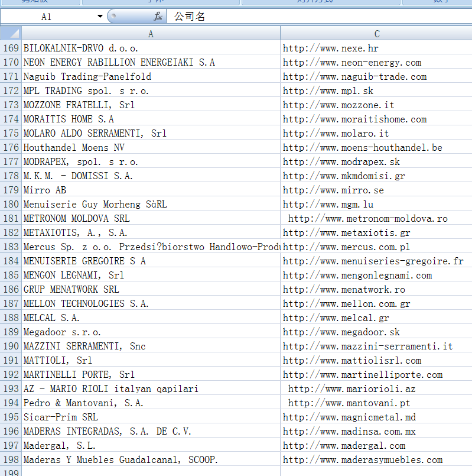Select row header 183
This screenshot has height=476, width=472.
[x=11, y=247]
